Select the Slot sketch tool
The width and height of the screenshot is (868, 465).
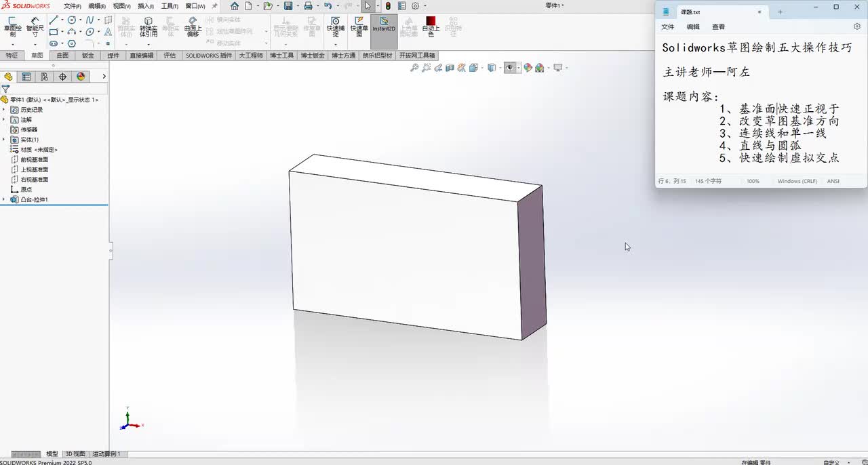click(x=54, y=43)
